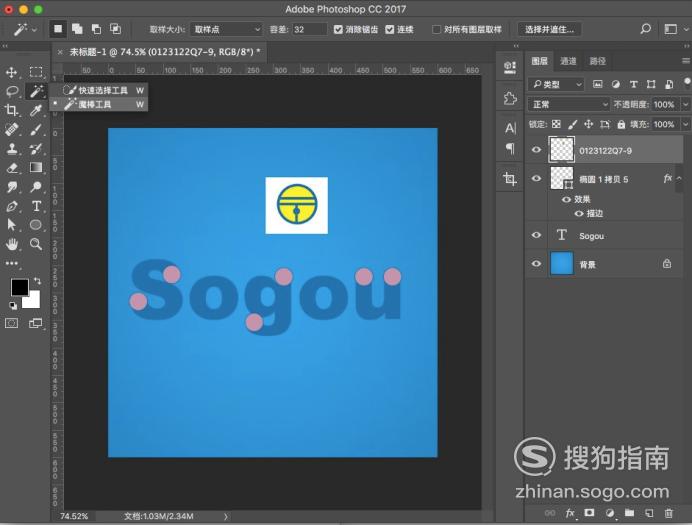This screenshot has height=525, width=692.
Task: Open the fill 100% slider dropdown
Action: 685,124
